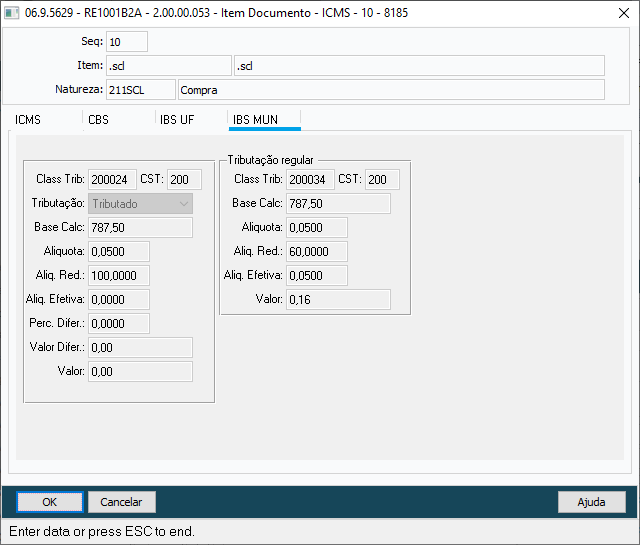This screenshot has width=640, height=545.
Task: Click the Aliq. Red. field with 100,0000
Action: [x=119, y=276]
